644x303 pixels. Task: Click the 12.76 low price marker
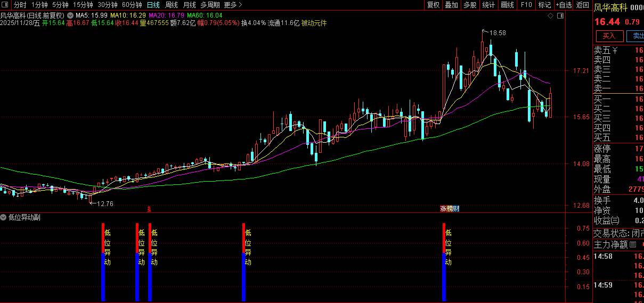[x=101, y=203]
